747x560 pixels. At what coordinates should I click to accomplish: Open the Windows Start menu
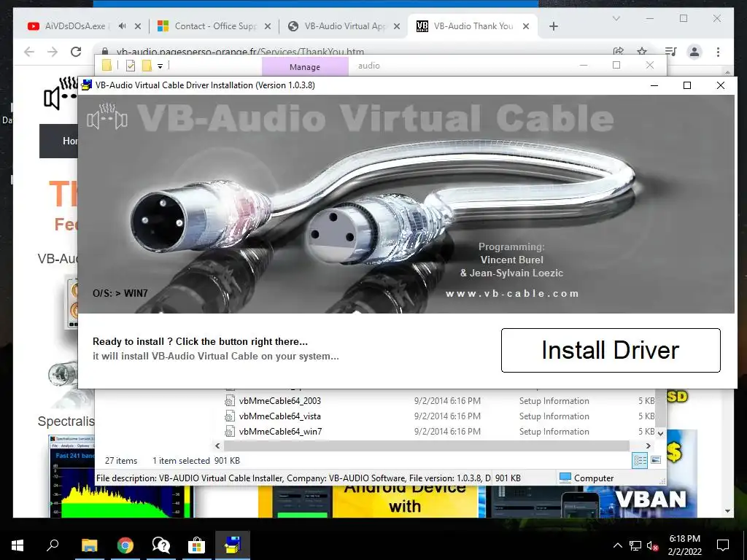pyautogui.click(x=18, y=545)
